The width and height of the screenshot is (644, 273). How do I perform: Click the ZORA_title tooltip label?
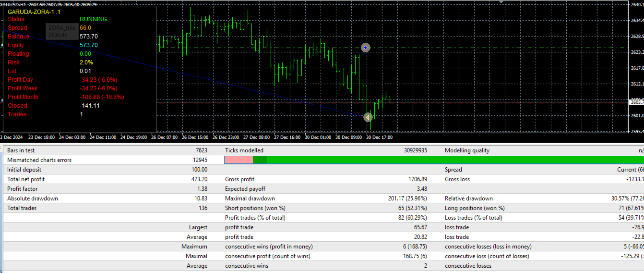click(62, 28)
